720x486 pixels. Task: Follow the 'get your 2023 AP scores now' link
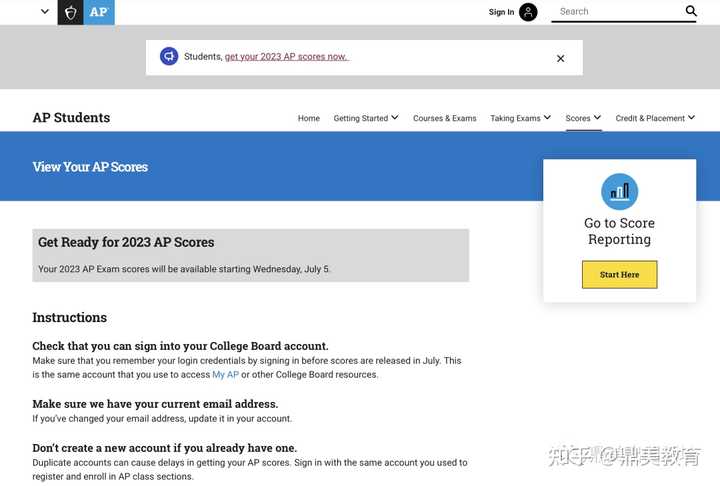point(286,57)
